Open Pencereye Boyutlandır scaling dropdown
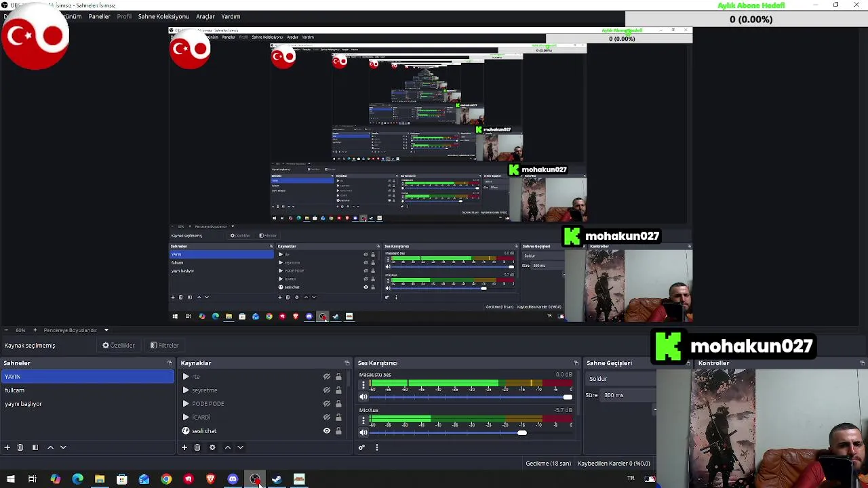The image size is (868, 488). click(x=75, y=330)
